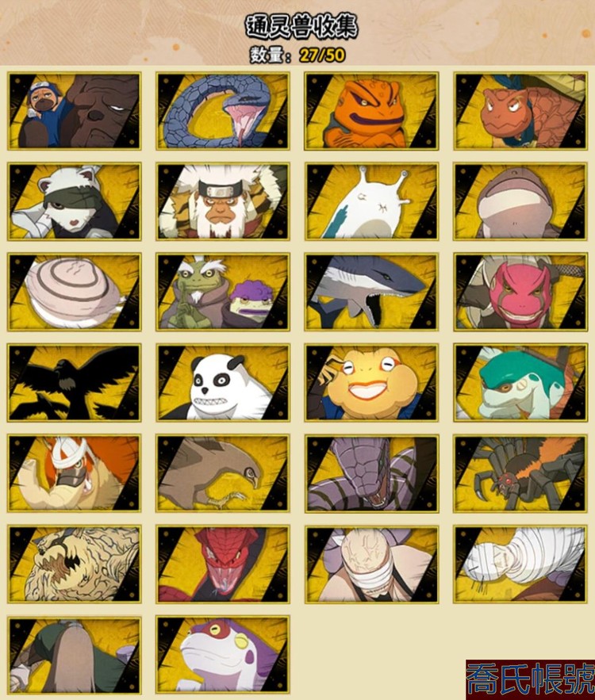Open the panda summon card
The height and width of the screenshot is (700, 595).
coord(223,383)
